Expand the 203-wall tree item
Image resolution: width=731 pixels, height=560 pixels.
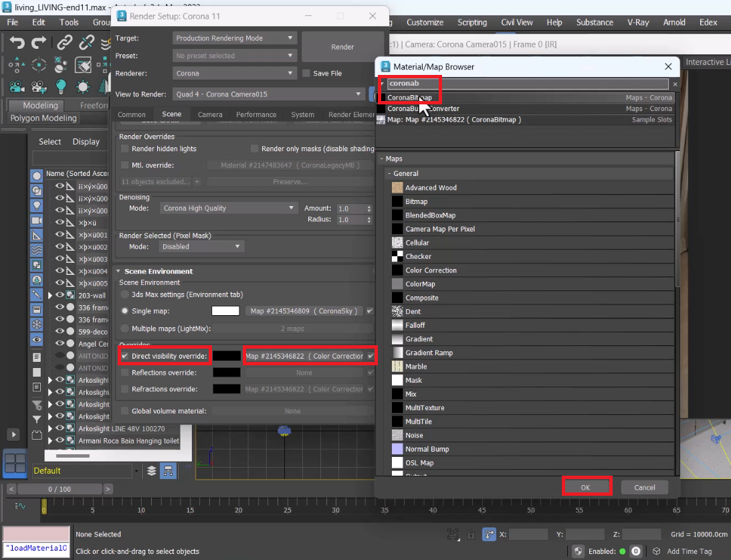(50, 295)
